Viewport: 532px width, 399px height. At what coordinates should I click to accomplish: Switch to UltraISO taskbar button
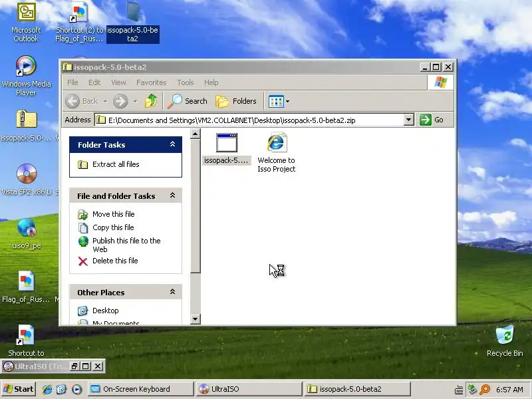pos(249,389)
